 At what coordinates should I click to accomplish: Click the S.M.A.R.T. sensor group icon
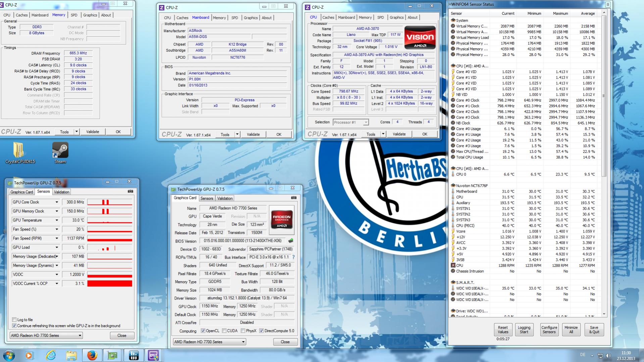click(x=453, y=282)
